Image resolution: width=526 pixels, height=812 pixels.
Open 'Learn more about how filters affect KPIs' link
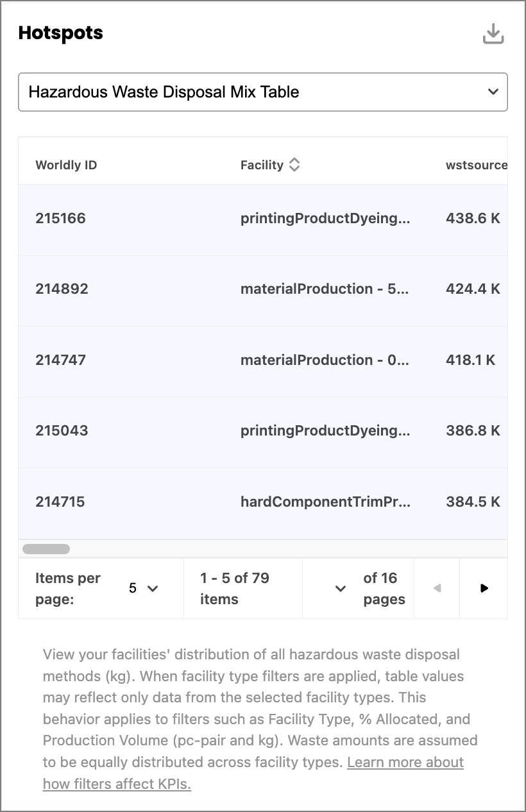pos(253,773)
